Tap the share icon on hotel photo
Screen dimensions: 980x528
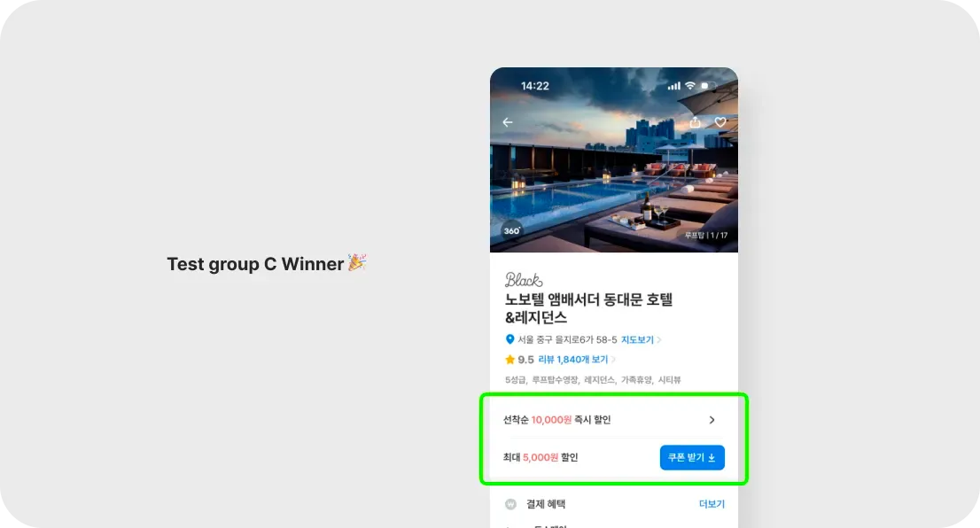point(695,122)
